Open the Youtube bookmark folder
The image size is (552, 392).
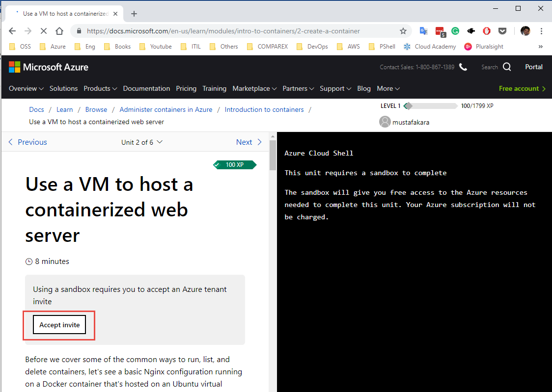(156, 47)
